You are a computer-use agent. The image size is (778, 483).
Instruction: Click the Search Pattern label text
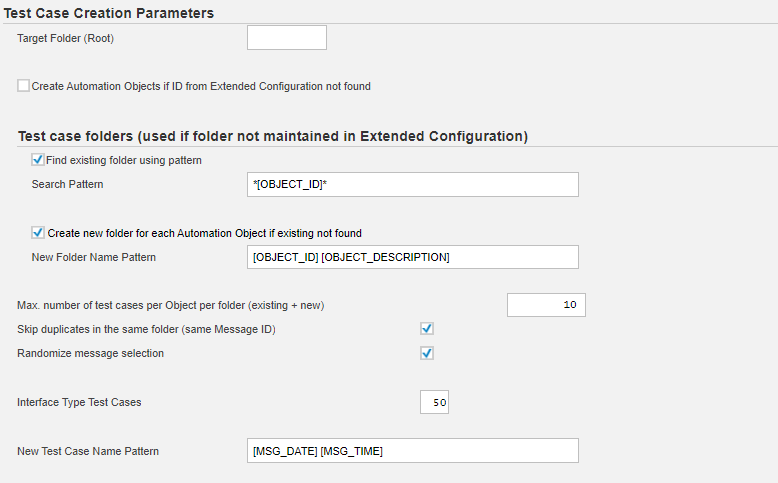point(68,185)
